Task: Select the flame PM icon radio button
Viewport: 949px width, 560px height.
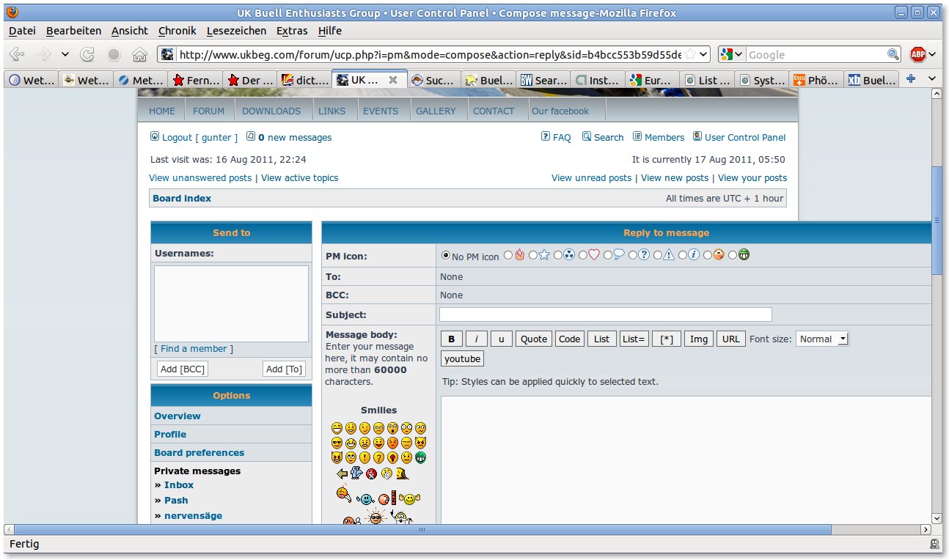Action: pos(508,256)
